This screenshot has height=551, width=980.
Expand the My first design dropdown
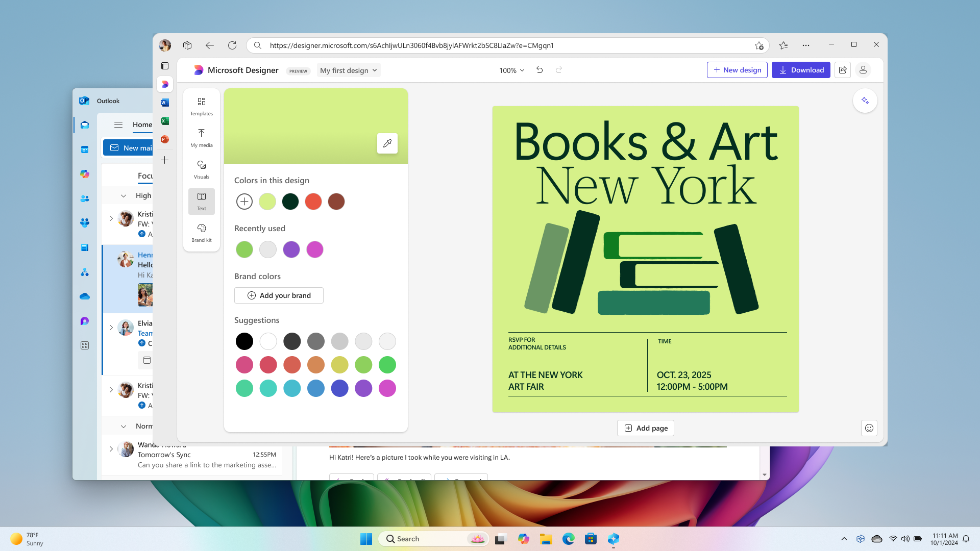pos(349,70)
